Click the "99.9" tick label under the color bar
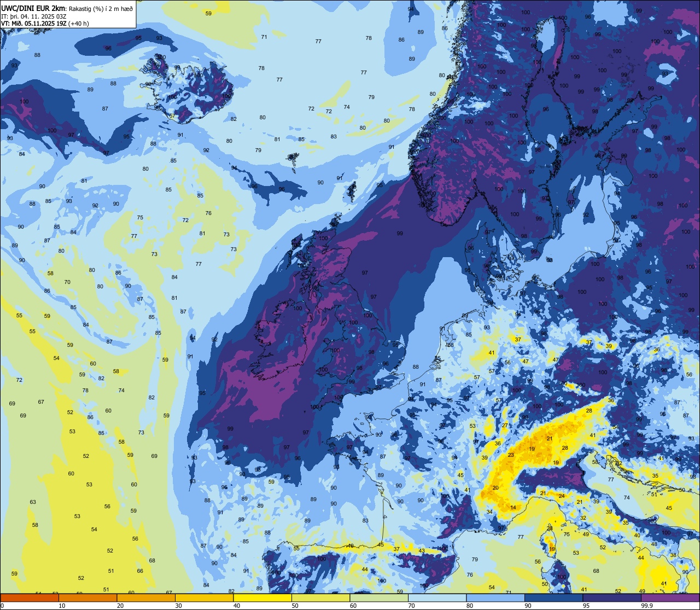The width and height of the screenshot is (700, 610). point(647,606)
